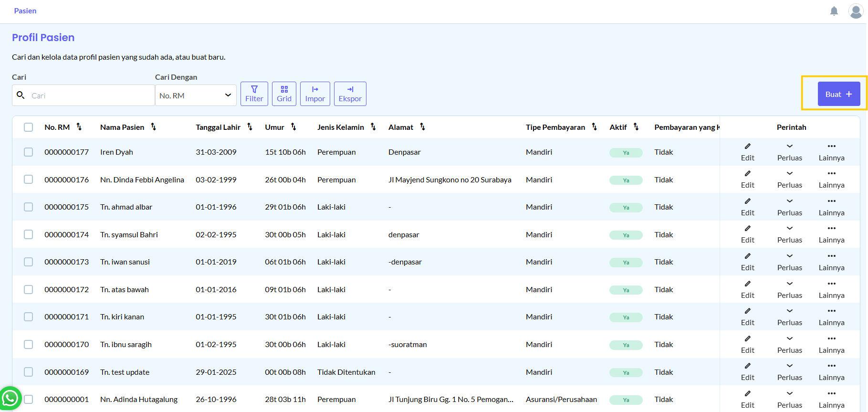Edit patient Tn. kiri kanan
This screenshot has width=868, height=412.
[x=748, y=317]
